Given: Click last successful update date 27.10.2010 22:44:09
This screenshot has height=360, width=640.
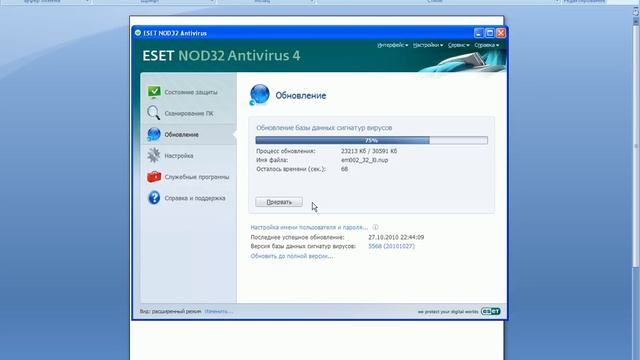Looking at the screenshot, I should (396, 237).
